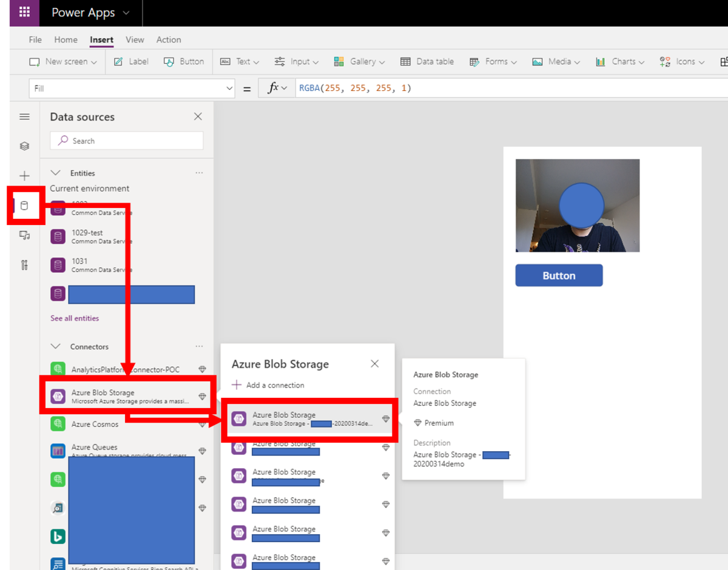Open the Forms dropdown

click(x=493, y=61)
